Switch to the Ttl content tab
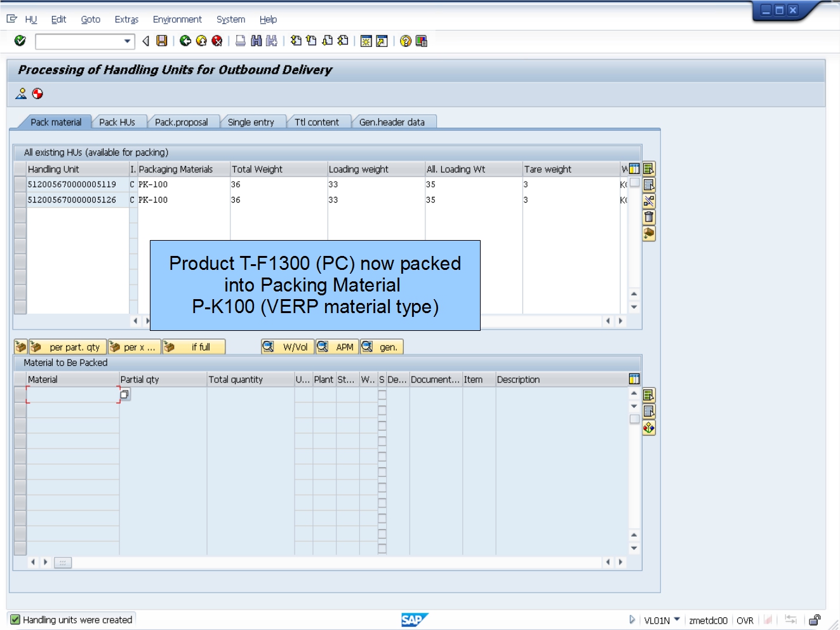 (x=317, y=122)
